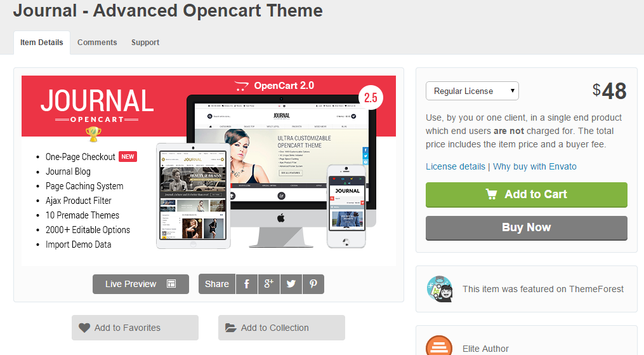644x355 pixels.
Task: Share item via Google Plus icon
Action: pyautogui.click(x=268, y=284)
